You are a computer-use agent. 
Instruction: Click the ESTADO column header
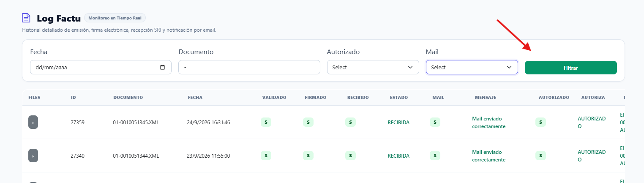399,97
